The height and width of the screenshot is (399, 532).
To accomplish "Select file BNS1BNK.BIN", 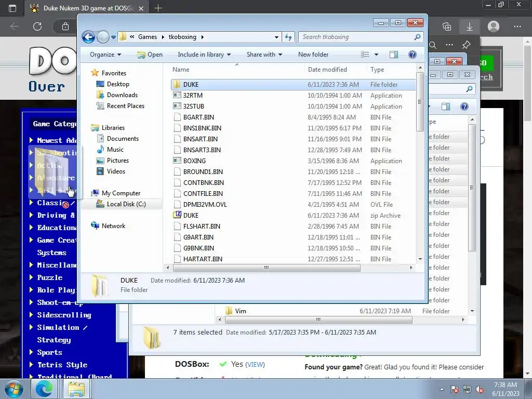I will (x=202, y=128).
